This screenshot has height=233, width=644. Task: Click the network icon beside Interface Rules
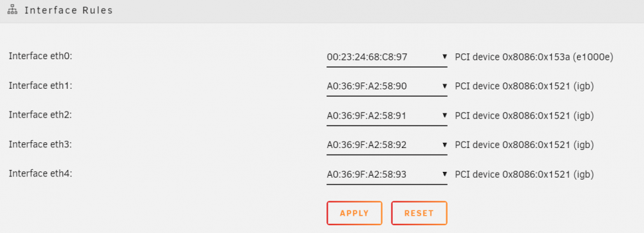(13, 11)
